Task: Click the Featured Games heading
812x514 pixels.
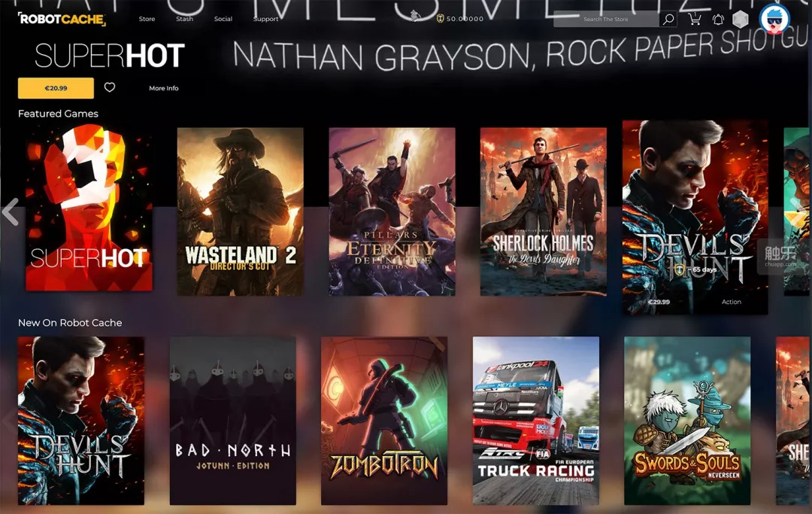Action: pos(58,114)
